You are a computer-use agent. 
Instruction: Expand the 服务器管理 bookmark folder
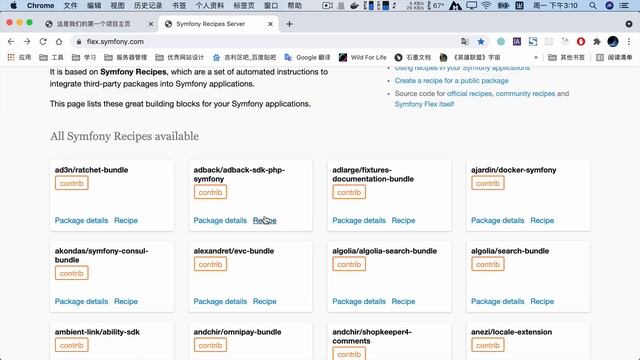coord(125,57)
